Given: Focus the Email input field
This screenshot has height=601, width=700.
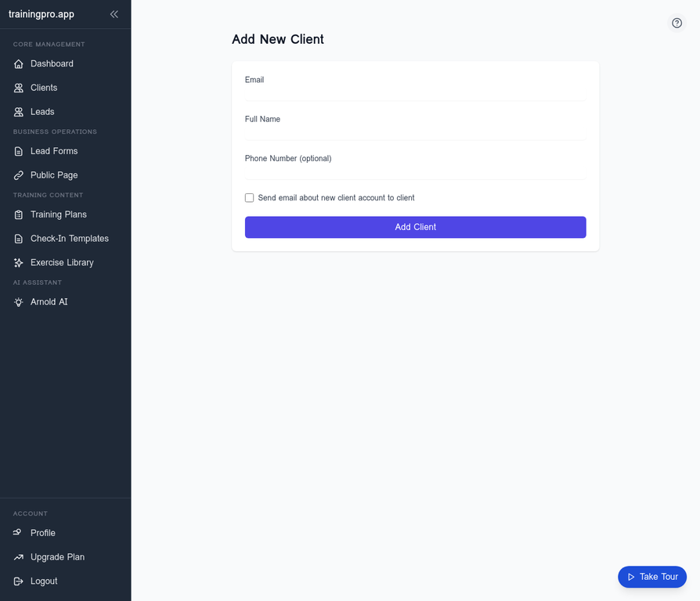Looking at the screenshot, I should coord(415,92).
